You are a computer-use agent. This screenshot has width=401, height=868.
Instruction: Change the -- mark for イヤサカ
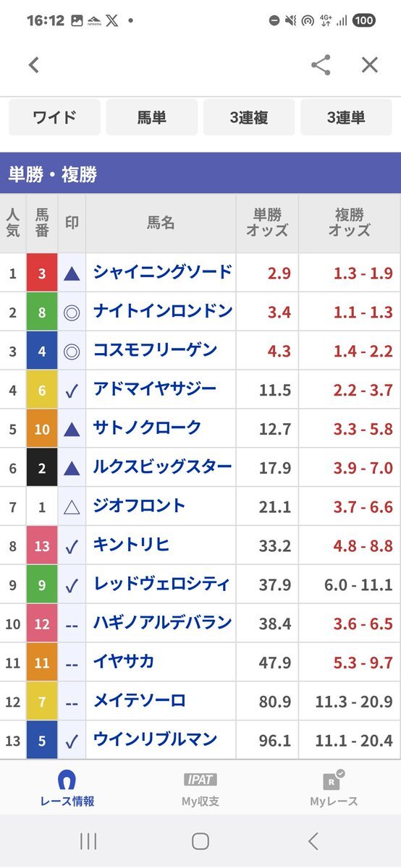72,664
